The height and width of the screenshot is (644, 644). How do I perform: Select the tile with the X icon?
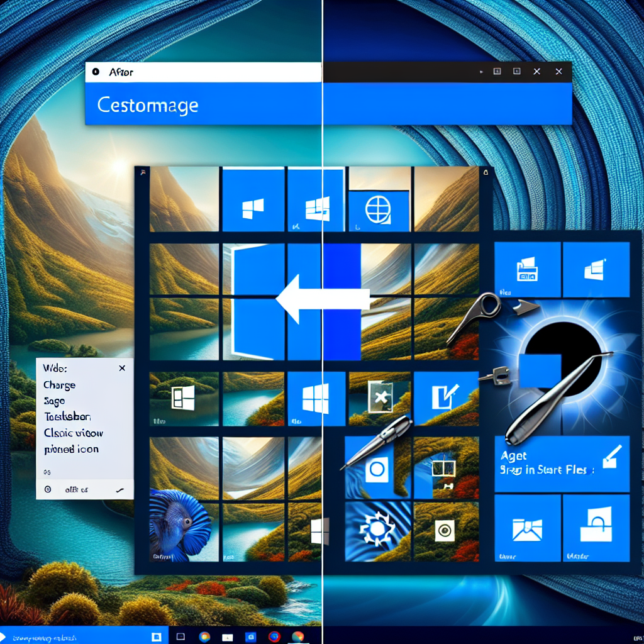point(380,397)
